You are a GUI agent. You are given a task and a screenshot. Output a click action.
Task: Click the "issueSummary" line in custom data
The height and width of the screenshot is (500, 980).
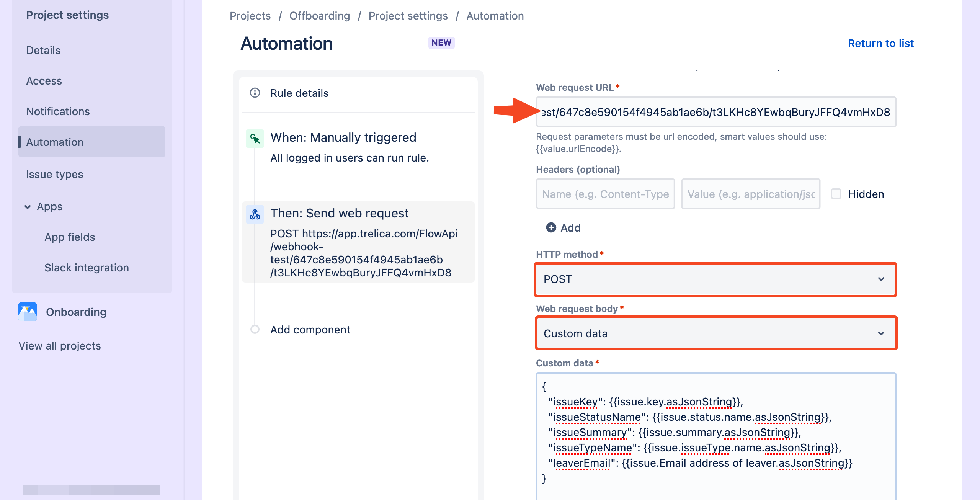click(675, 433)
